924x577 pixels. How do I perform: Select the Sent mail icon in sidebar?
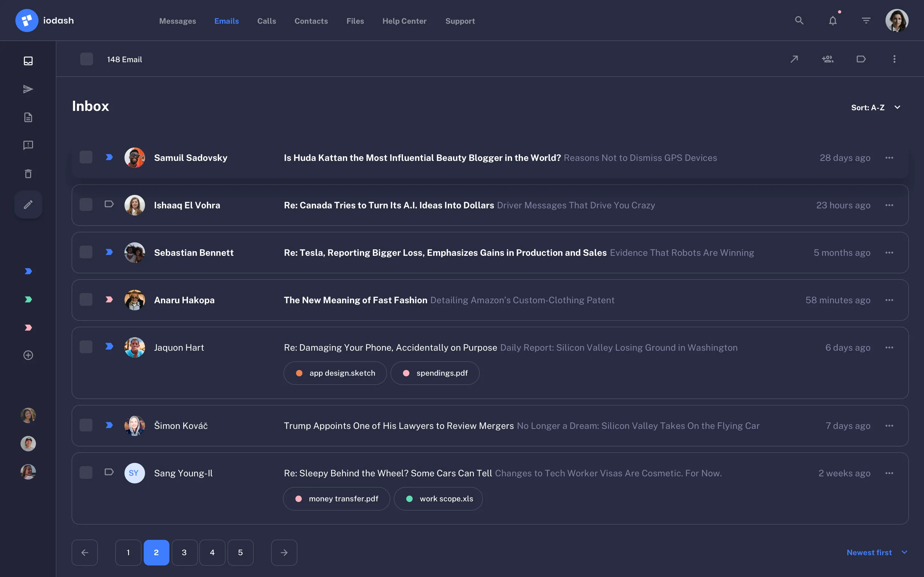pyautogui.click(x=28, y=89)
